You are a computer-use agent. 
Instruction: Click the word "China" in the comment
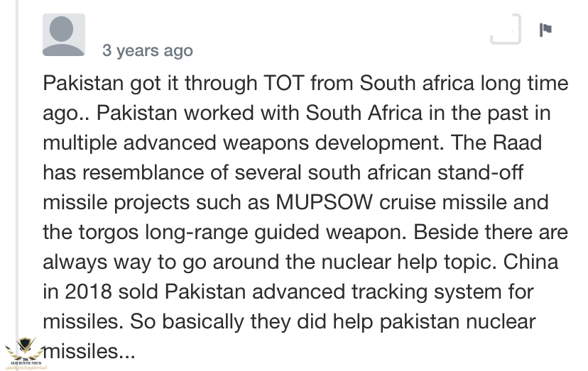coord(527,262)
